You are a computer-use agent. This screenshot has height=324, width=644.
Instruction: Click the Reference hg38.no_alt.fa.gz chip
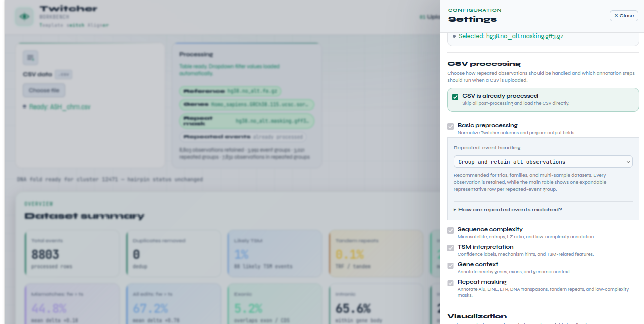point(230,91)
